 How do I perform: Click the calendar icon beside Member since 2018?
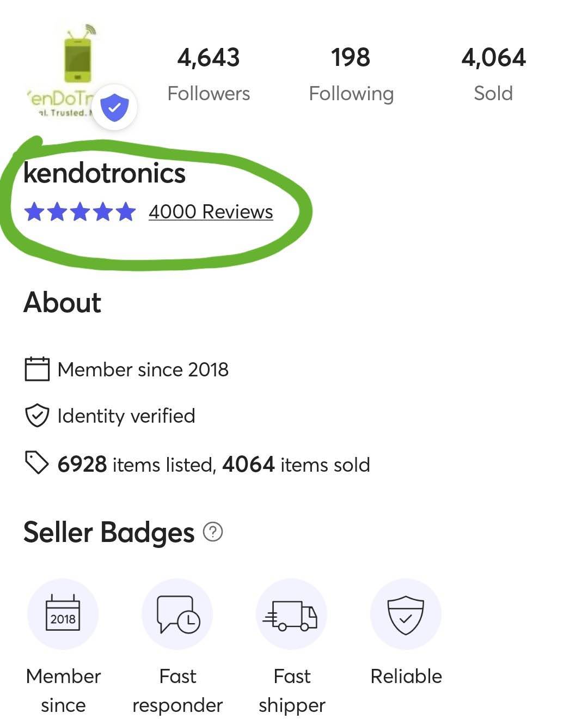(x=37, y=369)
